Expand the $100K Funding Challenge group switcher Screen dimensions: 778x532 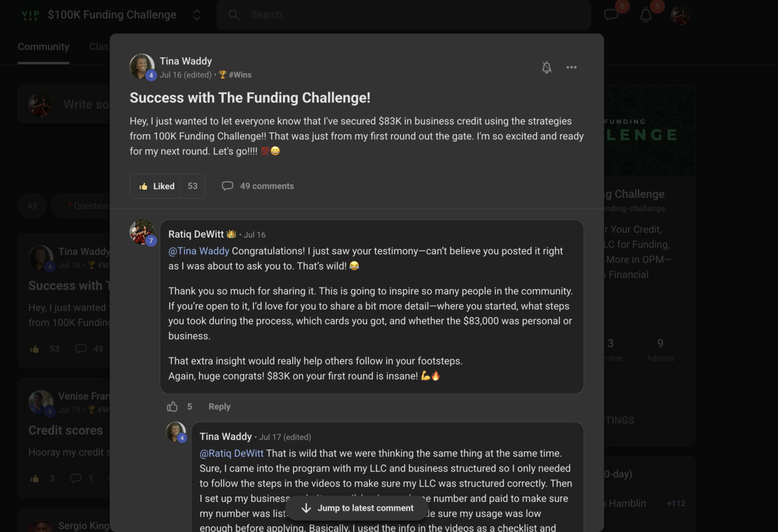point(197,15)
